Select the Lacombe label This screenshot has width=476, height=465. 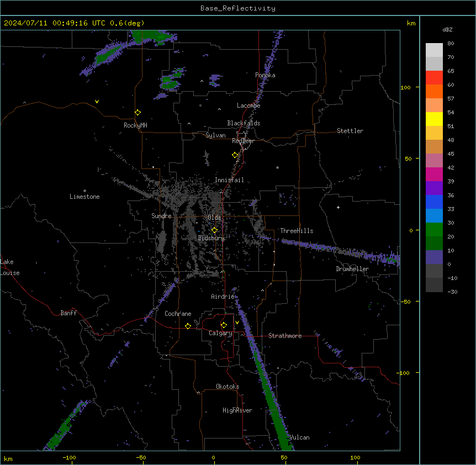pos(248,105)
